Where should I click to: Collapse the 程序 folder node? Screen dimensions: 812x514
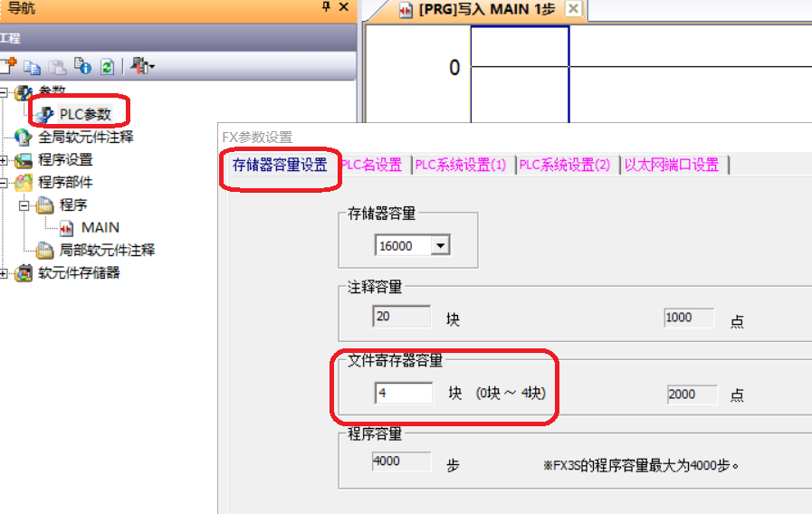(x=25, y=205)
